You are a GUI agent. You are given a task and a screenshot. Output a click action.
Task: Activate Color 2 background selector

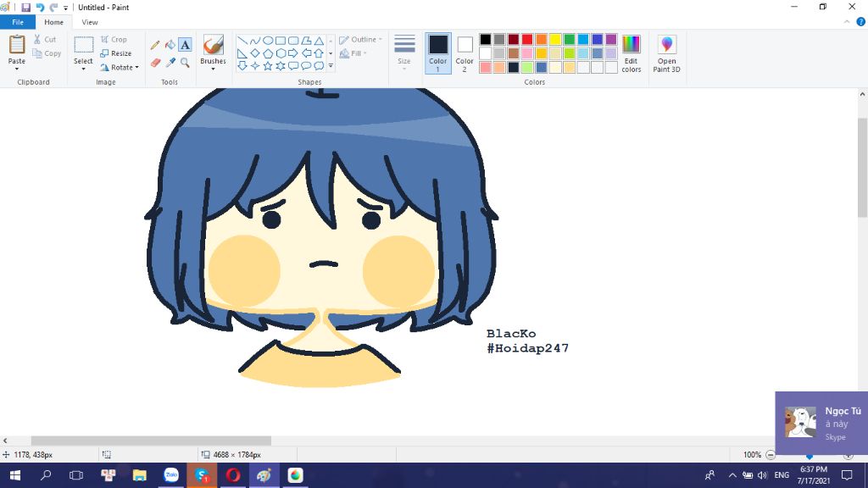point(465,53)
